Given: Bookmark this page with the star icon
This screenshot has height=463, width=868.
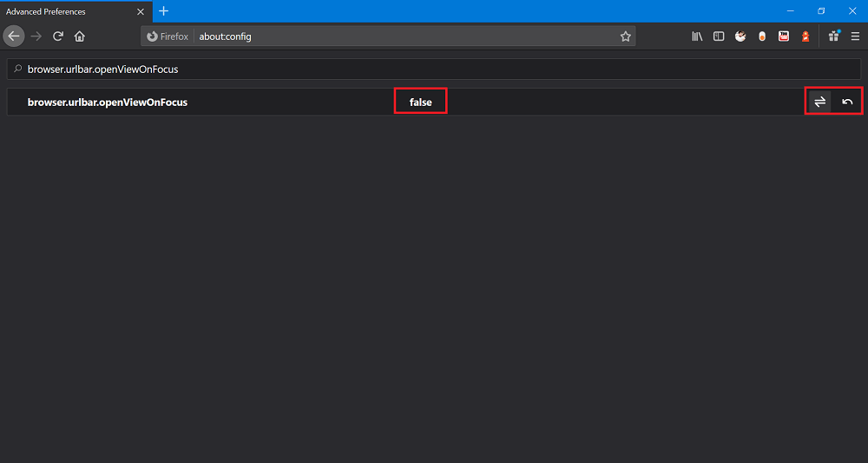Looking at the screenshot, I should (626, 36).
